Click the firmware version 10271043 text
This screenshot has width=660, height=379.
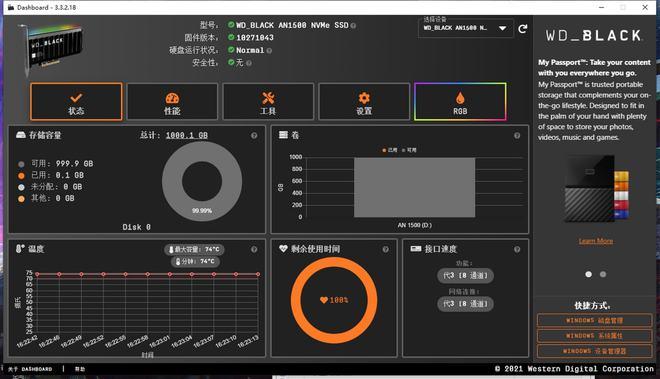click(255, 37)
